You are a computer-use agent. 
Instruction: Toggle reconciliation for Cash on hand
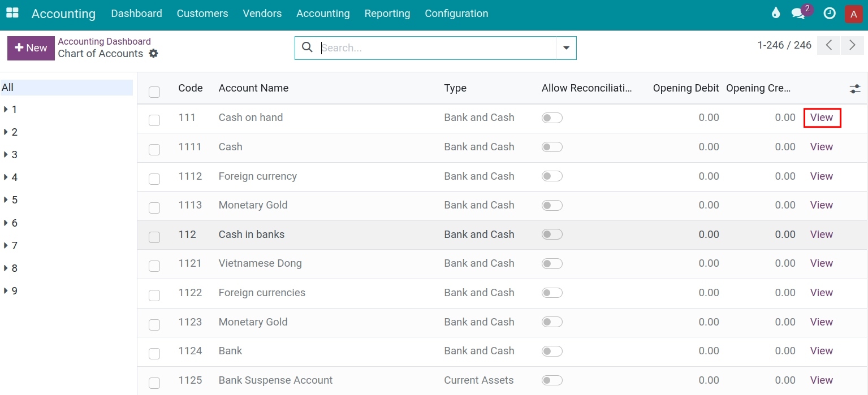[552, 118]
